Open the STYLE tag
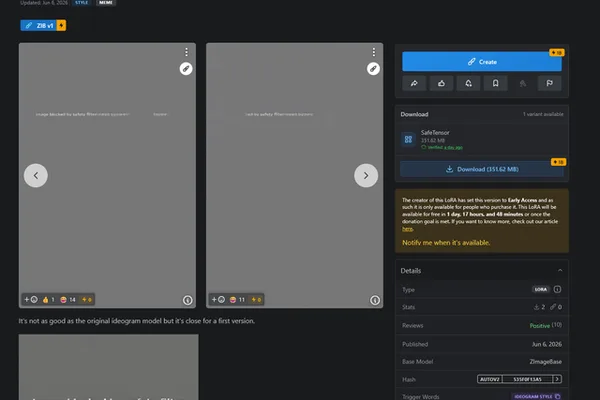The image size is (600, 400). coord(82,3)
